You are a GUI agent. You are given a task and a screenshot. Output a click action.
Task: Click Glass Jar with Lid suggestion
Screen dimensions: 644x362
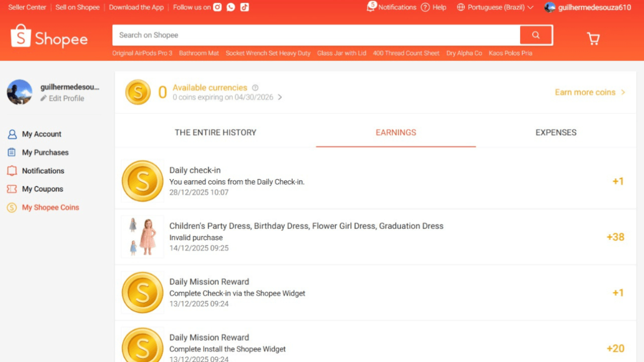coord(342,53)
